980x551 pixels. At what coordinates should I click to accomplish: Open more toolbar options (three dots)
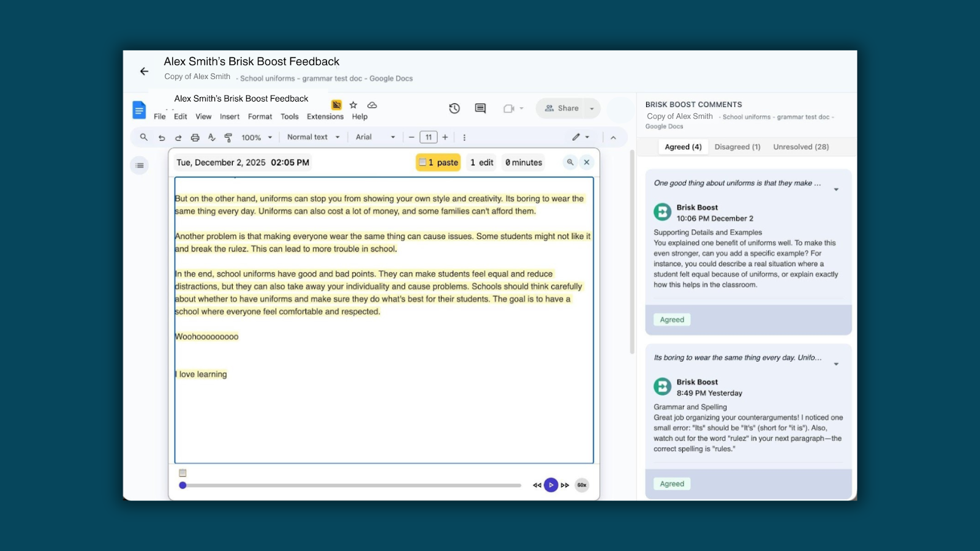(464, 138)
